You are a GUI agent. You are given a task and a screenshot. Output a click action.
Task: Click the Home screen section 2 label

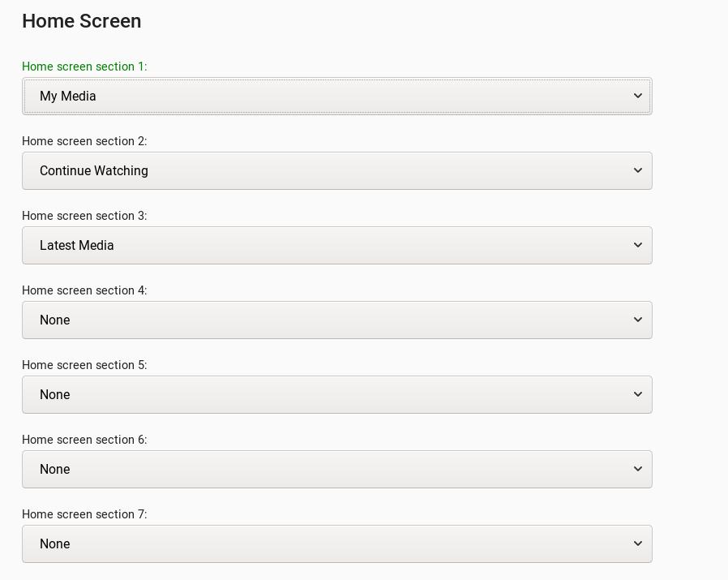click(84, 141)
